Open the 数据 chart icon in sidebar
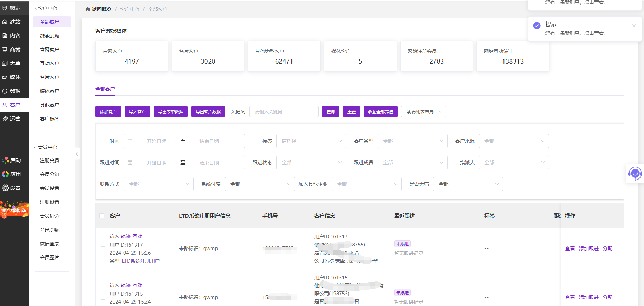 tap(5, 91)
